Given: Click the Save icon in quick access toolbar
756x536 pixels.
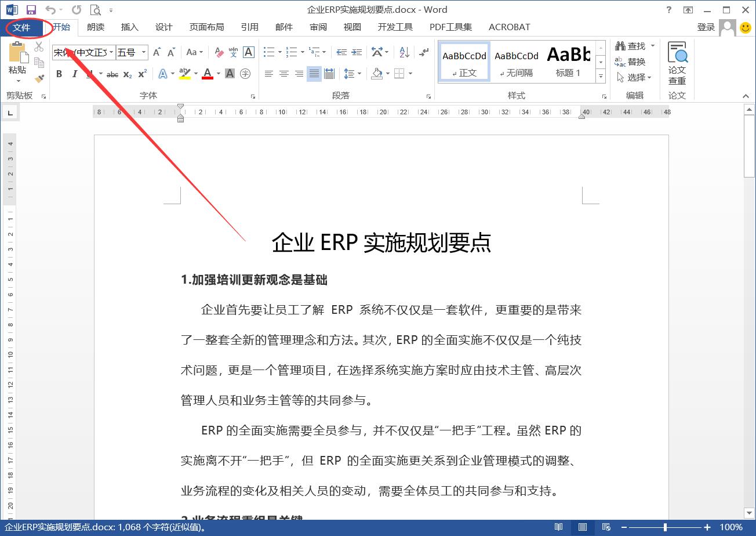Looking at the screenshot, I should point(31,10).
